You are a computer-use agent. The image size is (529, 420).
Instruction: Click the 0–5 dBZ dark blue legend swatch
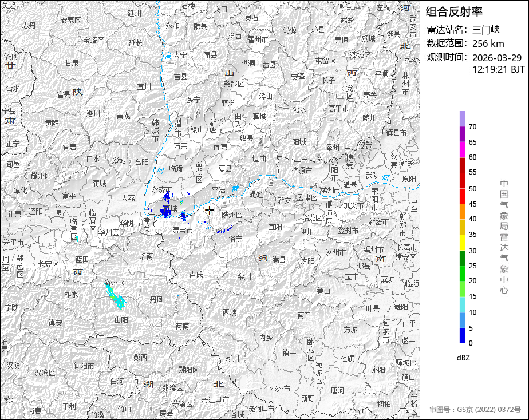pos(462,335)
